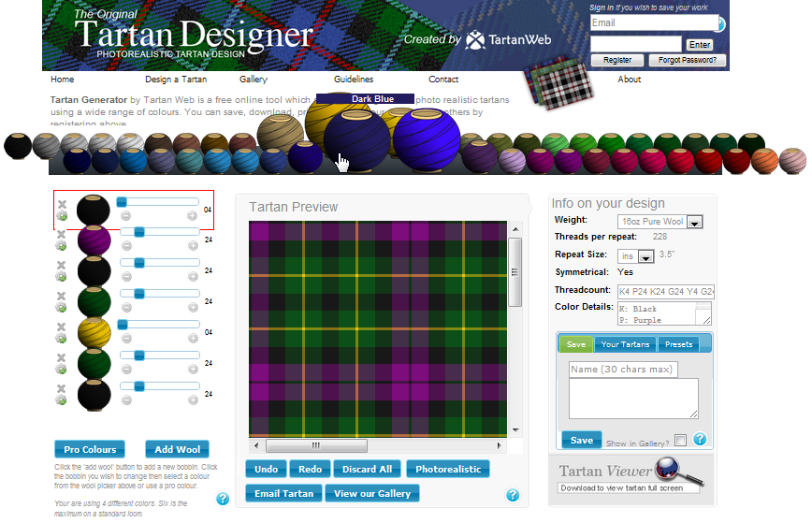Select the purple bobbin in thread list
The height and width of the screenshot is (523, 812).
(x=94, y=240)
